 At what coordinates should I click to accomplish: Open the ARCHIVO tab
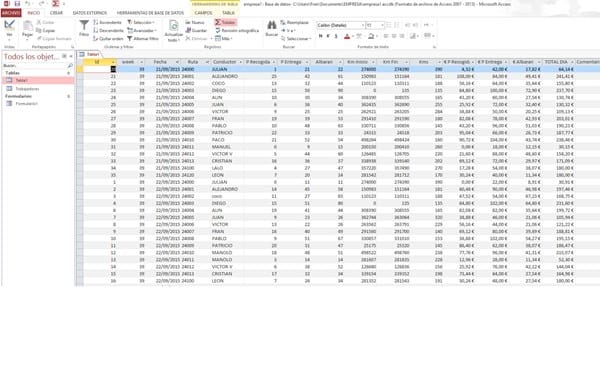click(11, 13)
